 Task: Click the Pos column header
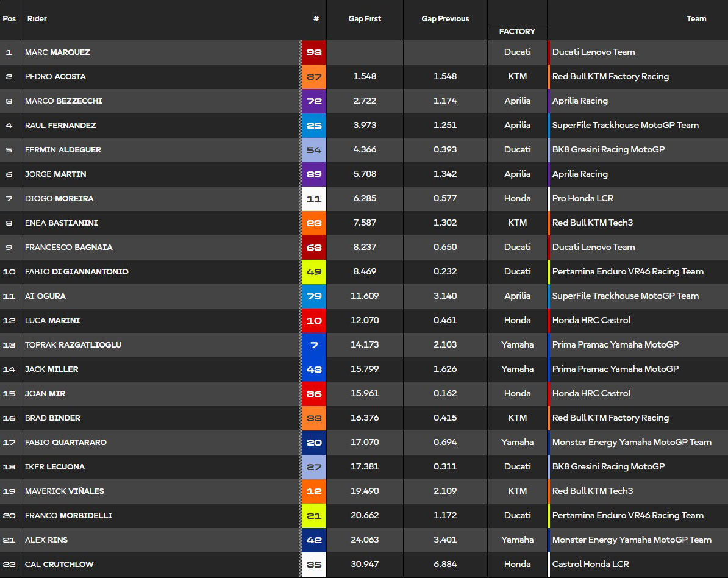9,19
